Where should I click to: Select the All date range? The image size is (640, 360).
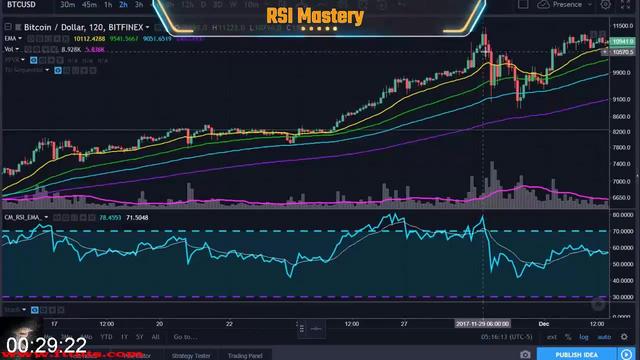pyautogui.click(x=155, y=337)
